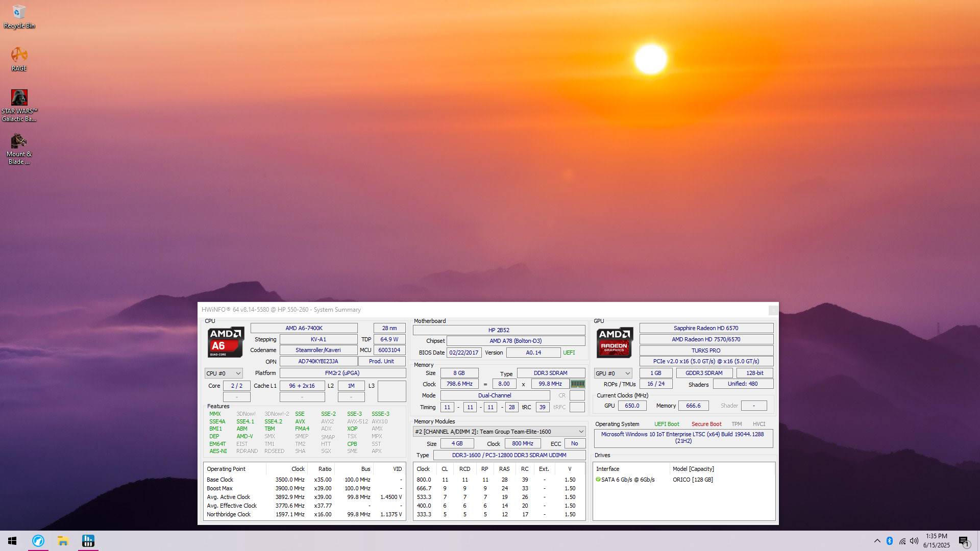Open the GPU #0 selector dropdown
Image resolution: width=980 pixels, height=551 pixels.
(613, 373)
